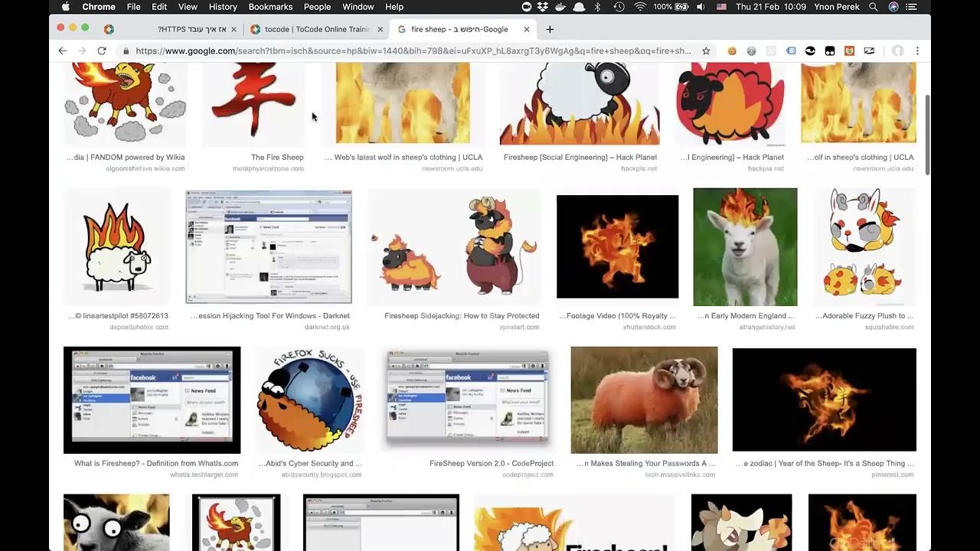The image size is (980, 551).
Task: Click the 'squishable.com' source text
Action: tap(888, 327)
